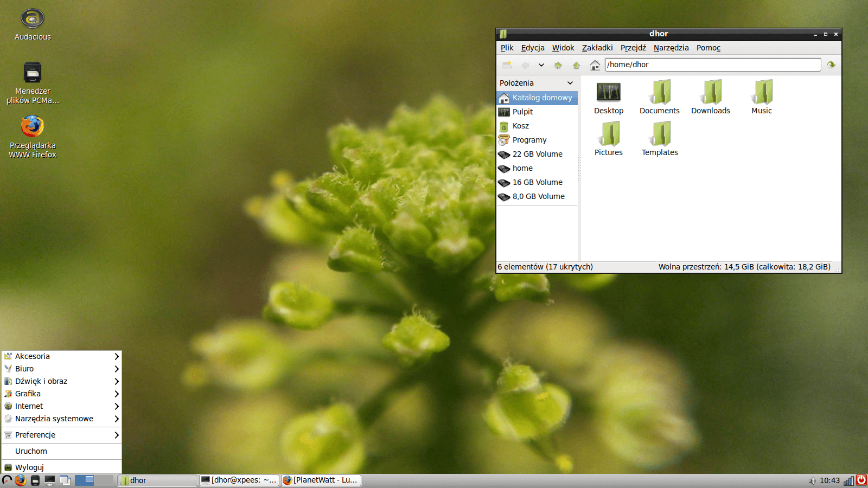Expand the Narzędzia systemowe submenu
The width and height of the screenshot is (868, 488).
coord(61,419)
